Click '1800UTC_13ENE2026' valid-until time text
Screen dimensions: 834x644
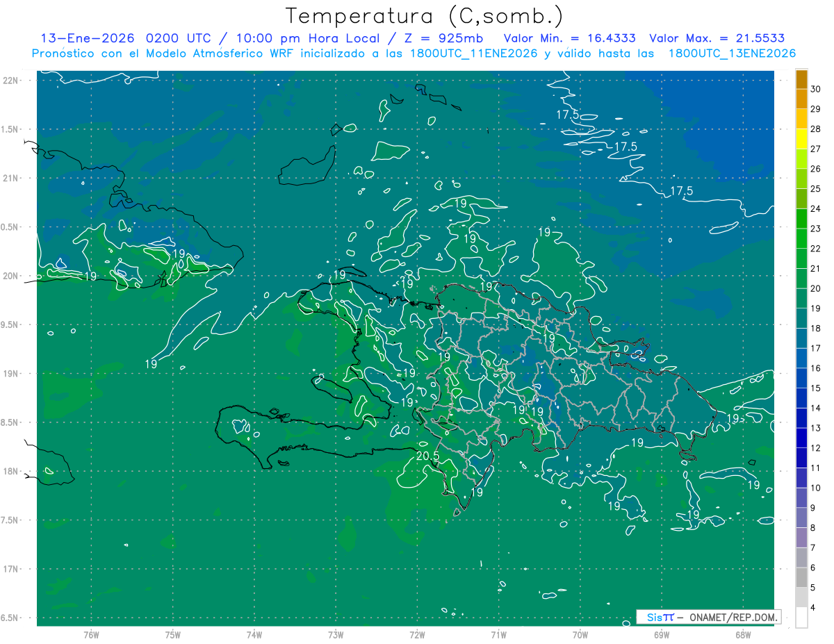click(x=732, y=53)
